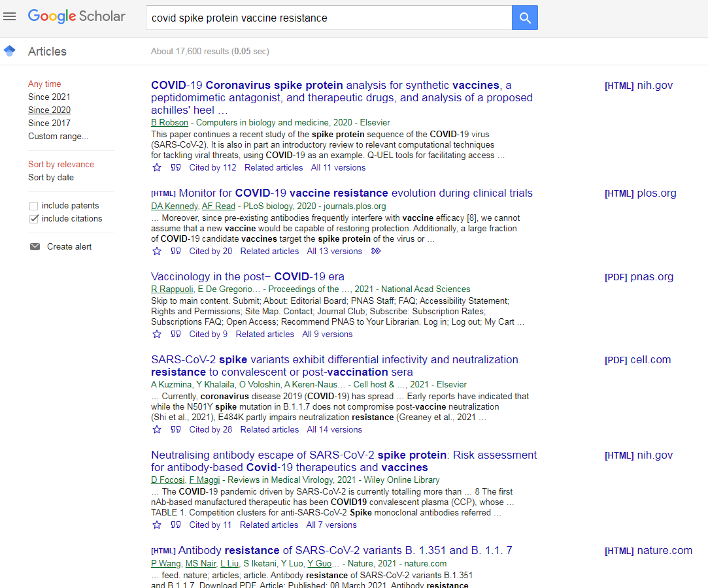Show more options arrows for PLoS biology result

[376, 252]
